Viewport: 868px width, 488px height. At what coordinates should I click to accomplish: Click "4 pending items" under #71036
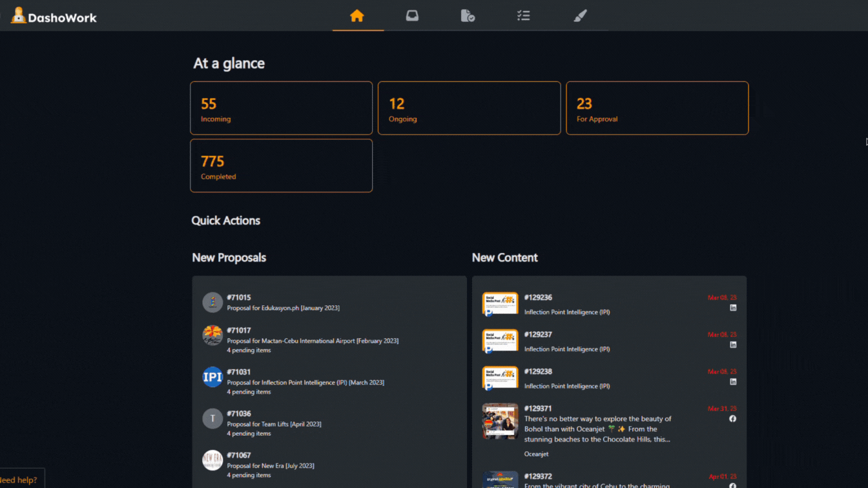pyautogui.click(x=249, y=434)
